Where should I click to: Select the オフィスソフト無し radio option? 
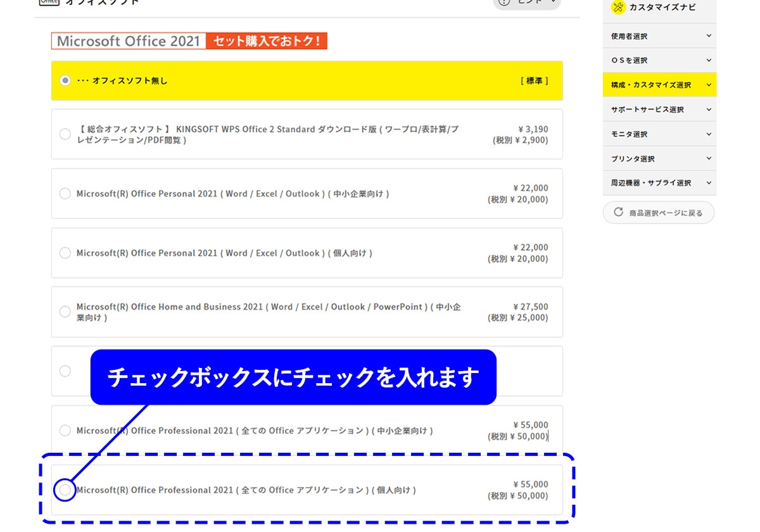click(x=65, y=80)
